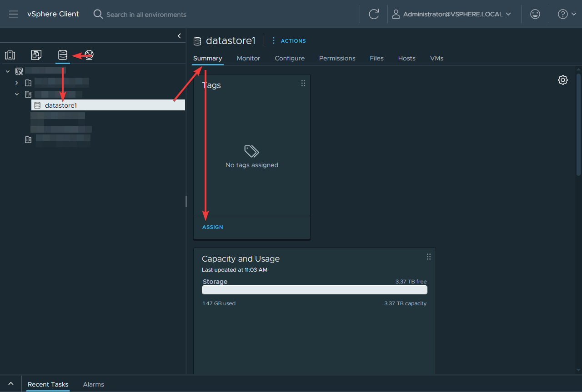Image resolution: width=582 pixels, height=392 pixels.
Task: Collapse the left navigation panel
Action: coord(179,36)
